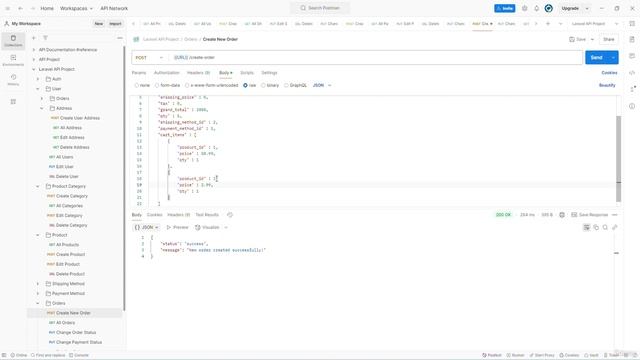Click the hamburger menu icon in the title bar

(7, 8)
